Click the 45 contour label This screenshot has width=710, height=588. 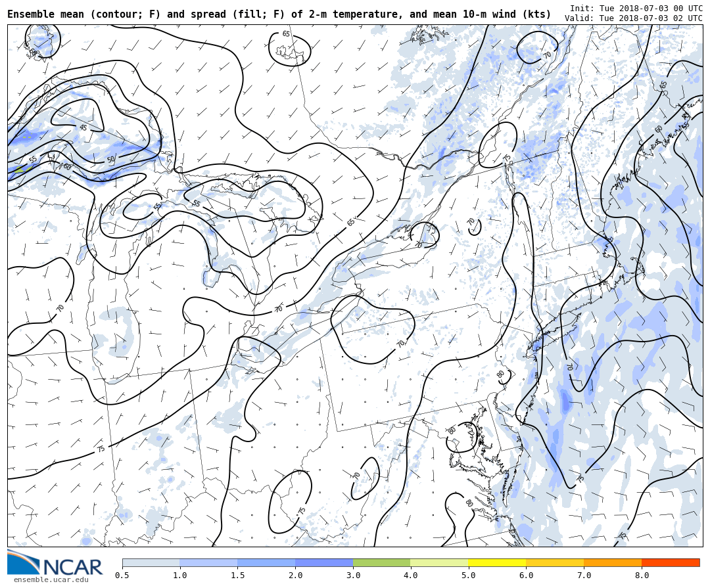(x=83, y=127)
